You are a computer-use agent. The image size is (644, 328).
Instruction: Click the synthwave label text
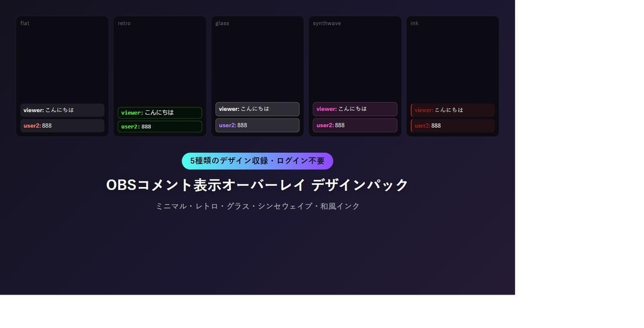tap(327, 23)
